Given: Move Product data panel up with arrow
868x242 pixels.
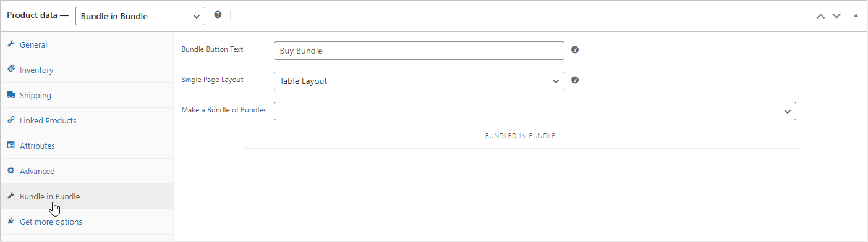Looking at the screenshot, I should coord(820,16).
